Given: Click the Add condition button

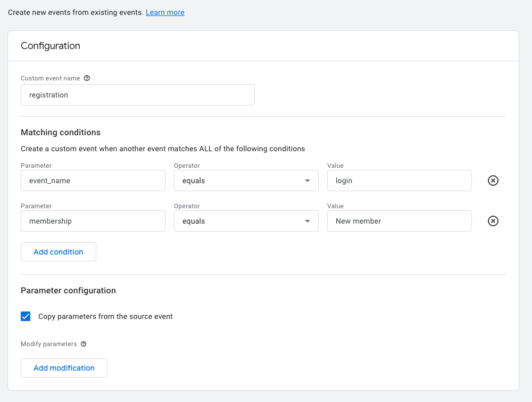Looking at the screenshot, I should (58, 252).
